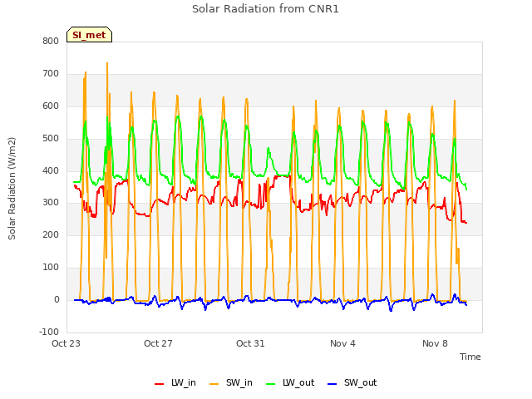Screen dimensions: 532x399
Task: Click the 200 y-axis tick label
Action: point(51,235)
